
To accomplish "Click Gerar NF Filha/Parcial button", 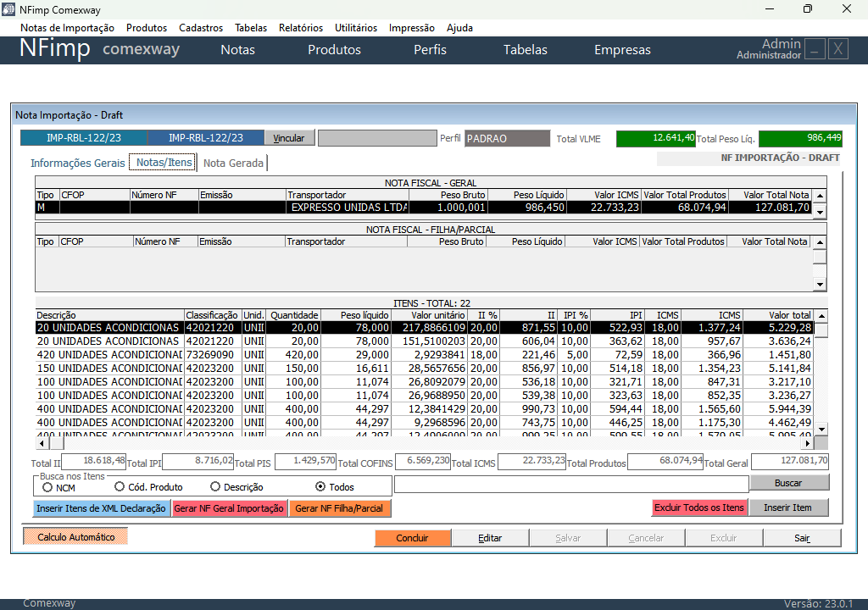I will tap(339, 508).
